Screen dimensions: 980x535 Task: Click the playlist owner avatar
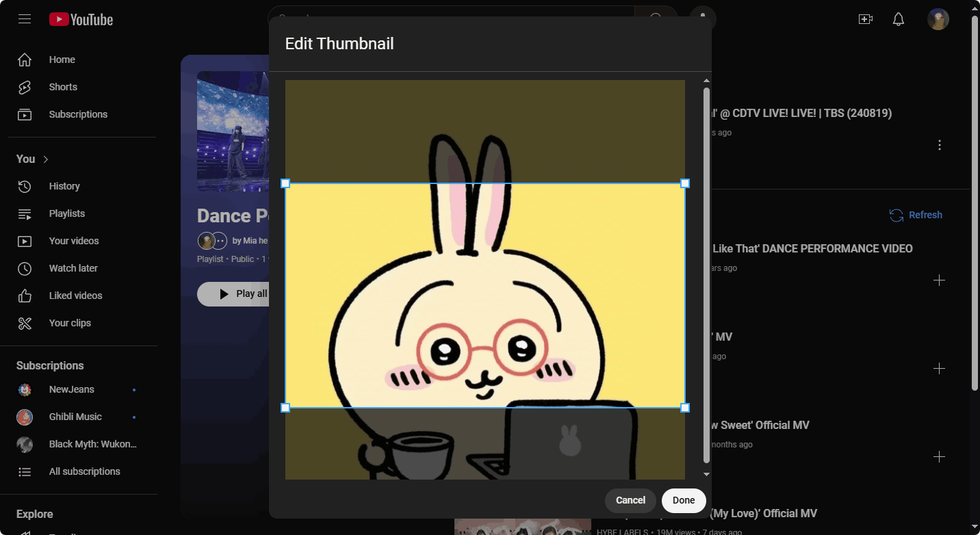click(x=207, y=241)
